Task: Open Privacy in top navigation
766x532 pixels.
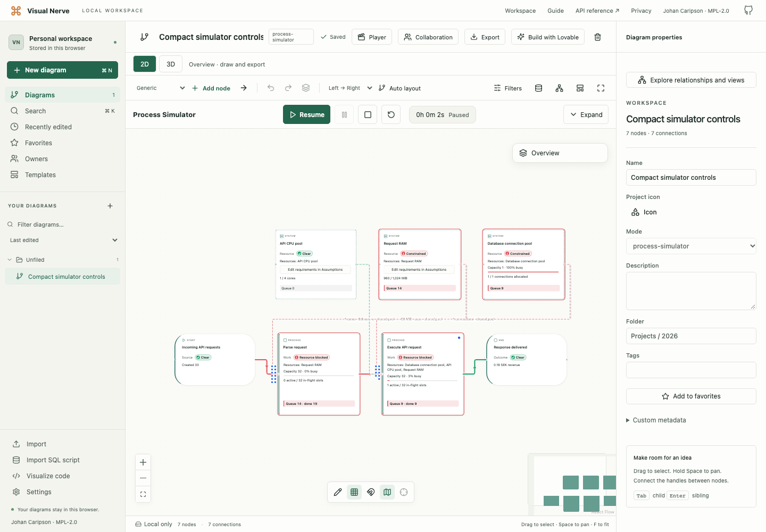Action: (x=641, y=11)
